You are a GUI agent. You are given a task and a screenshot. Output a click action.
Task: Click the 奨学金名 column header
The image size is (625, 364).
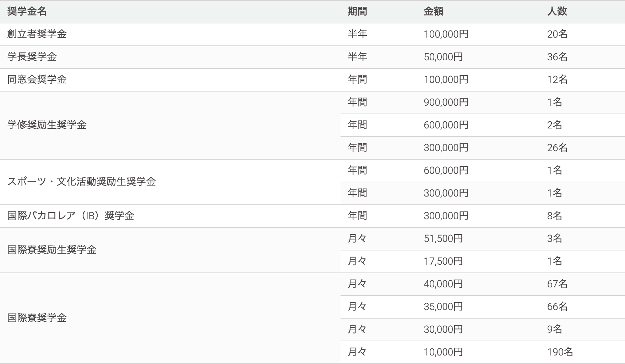[27, 12]
